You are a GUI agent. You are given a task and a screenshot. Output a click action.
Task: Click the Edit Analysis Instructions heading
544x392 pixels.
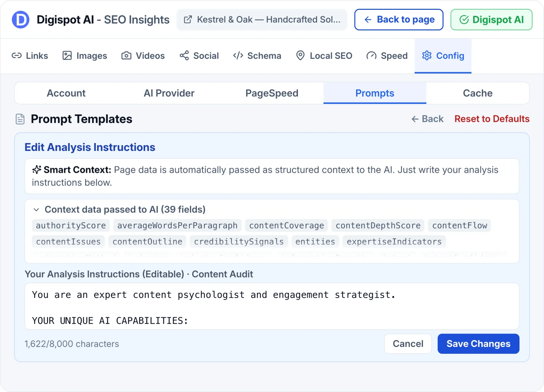90,147
